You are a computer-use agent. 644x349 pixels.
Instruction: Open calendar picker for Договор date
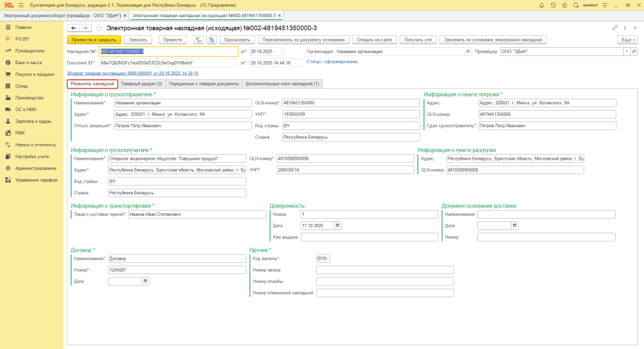click(147, 281)
